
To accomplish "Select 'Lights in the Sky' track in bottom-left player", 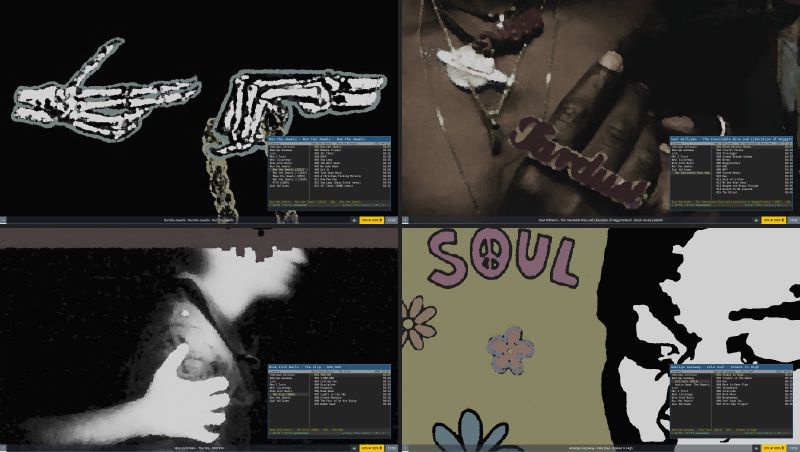I will [330, 394].
